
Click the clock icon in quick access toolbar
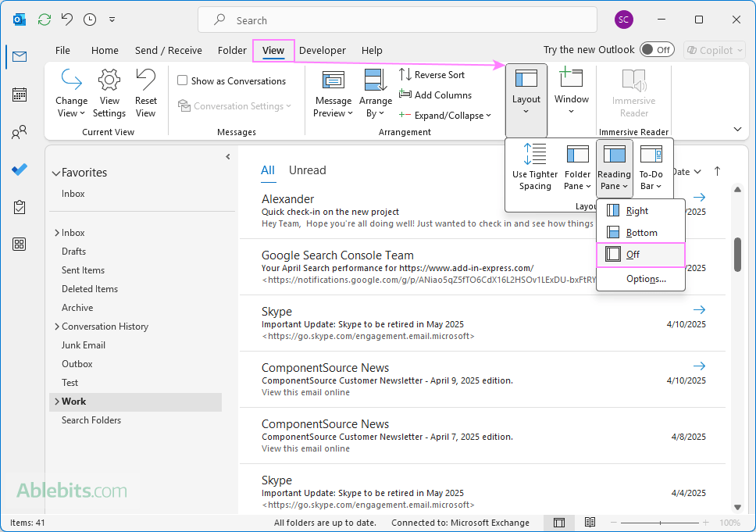[x=90, y=20]
